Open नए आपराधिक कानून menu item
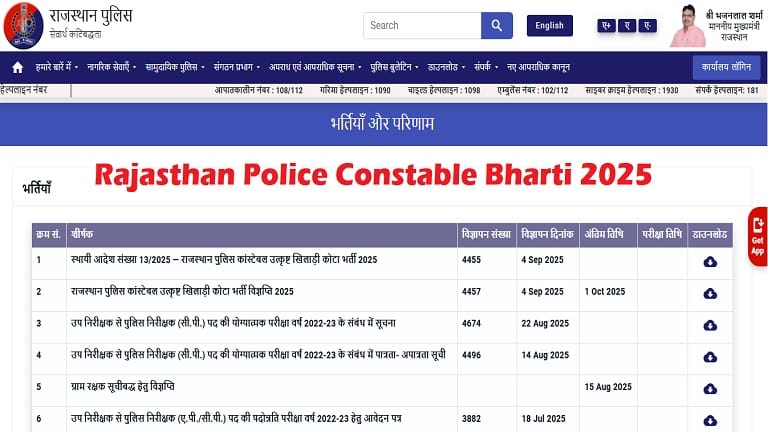768x432 pixels. pos(538,67)
